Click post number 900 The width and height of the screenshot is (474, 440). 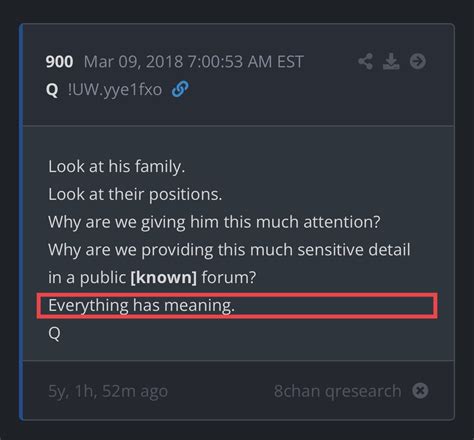pyautogui.click(x=59, y=62)
